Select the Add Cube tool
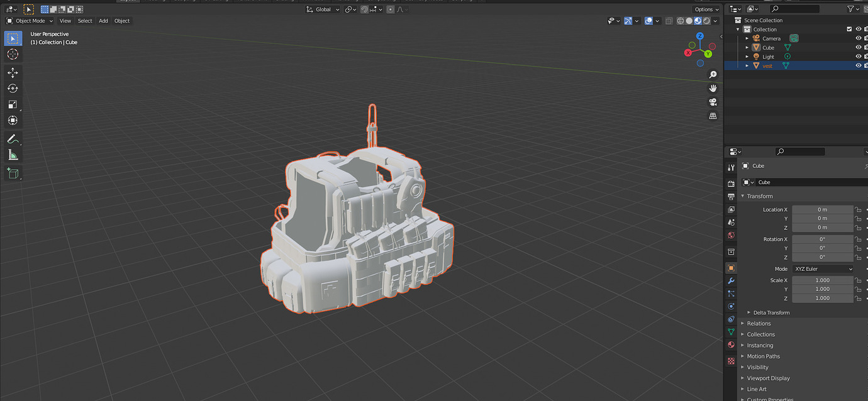The width and height of the screenshot is (868, 401). click(13, 173)
